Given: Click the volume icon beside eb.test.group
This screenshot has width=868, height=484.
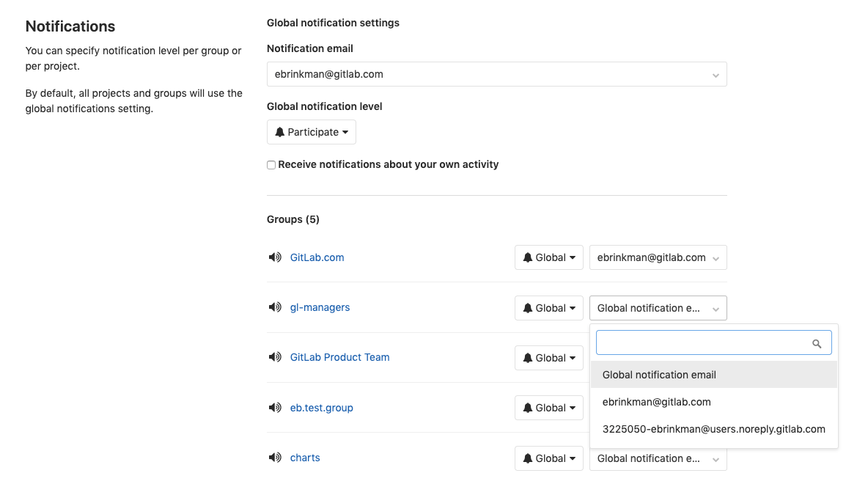Looking at the screenshot, I should click(275, 407).
